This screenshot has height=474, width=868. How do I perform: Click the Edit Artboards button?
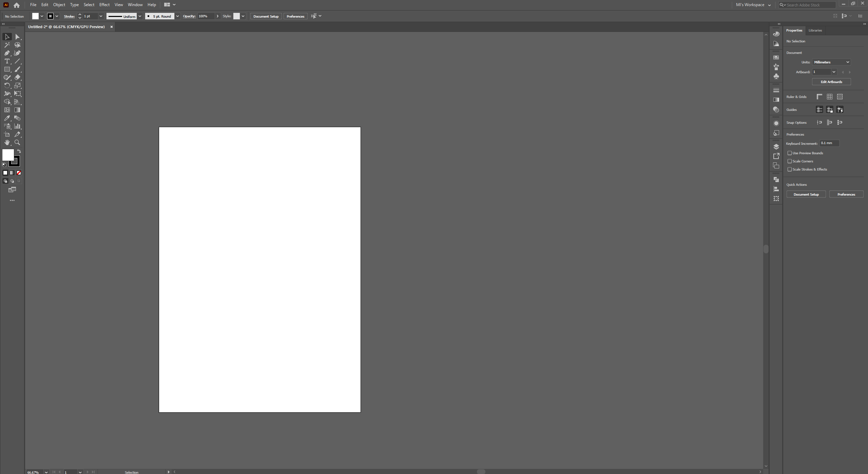831,82
